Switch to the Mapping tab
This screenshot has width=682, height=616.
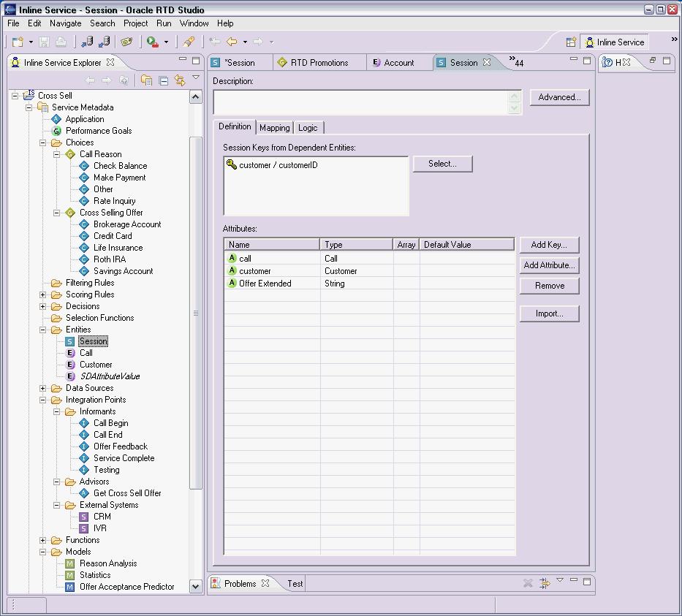click(x=274, y=128)
